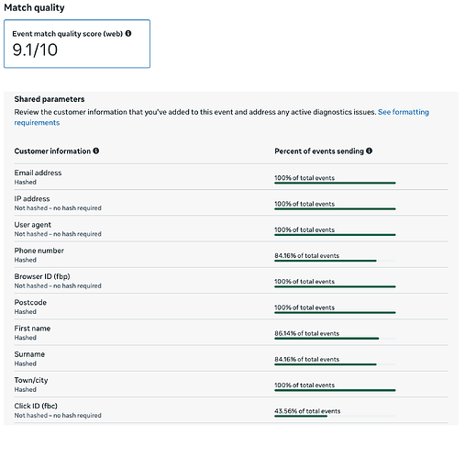Click info icon next to Event match quality score
Viewport: 476px width, 458px height.
tap(128, 33)
